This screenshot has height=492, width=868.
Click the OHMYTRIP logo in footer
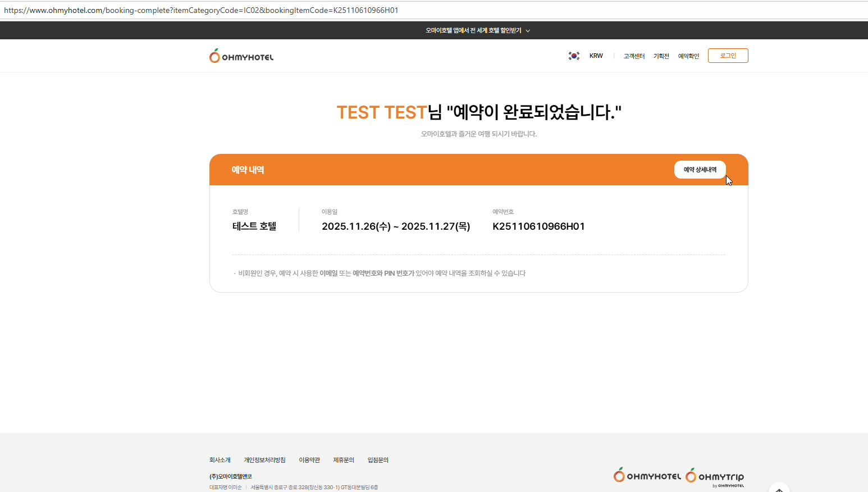coord(715,477)
